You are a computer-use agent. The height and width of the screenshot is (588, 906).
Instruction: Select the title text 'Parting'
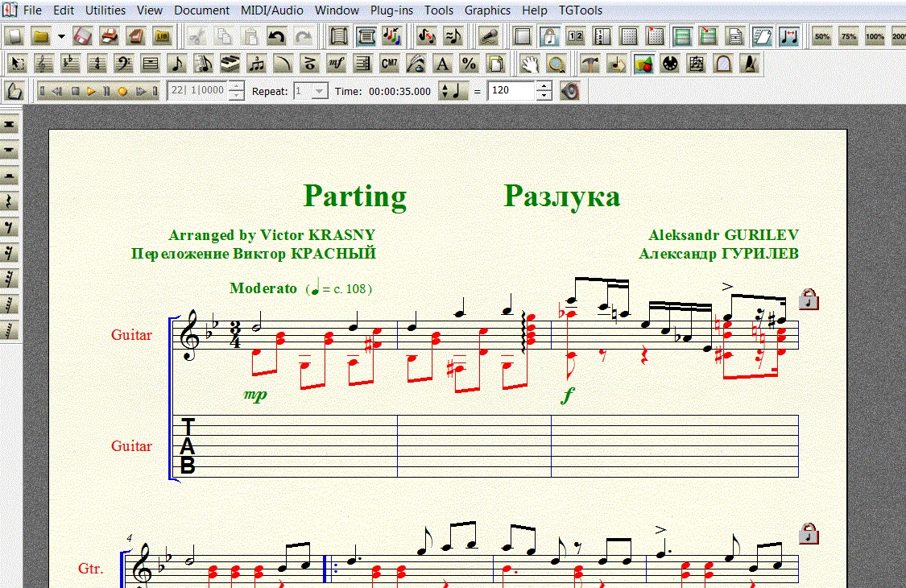[355, 197]
